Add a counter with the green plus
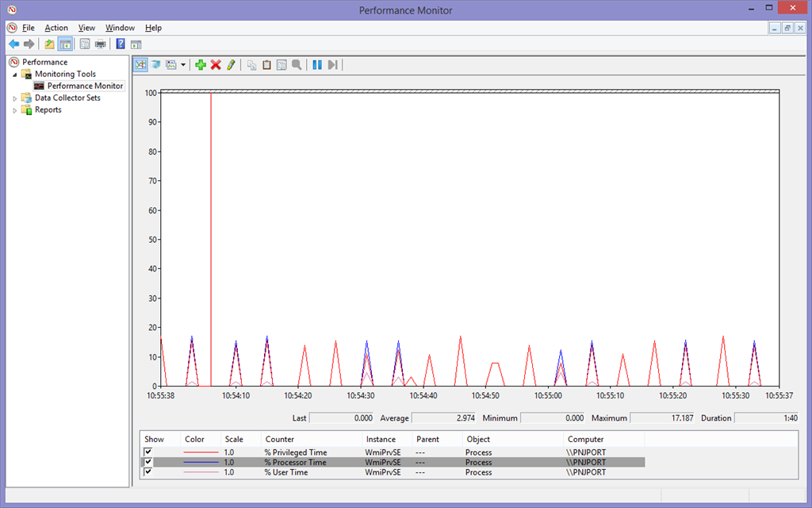 point(201,65)
